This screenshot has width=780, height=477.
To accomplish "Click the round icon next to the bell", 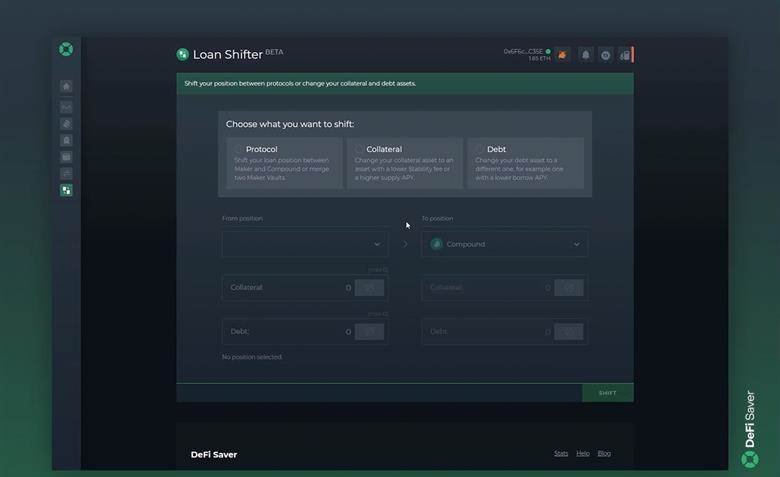I will pyautogui.click(x=605, y=55).
